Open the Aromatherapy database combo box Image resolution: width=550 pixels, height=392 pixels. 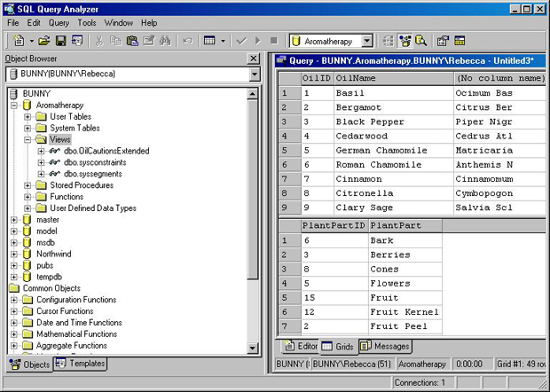366,41
